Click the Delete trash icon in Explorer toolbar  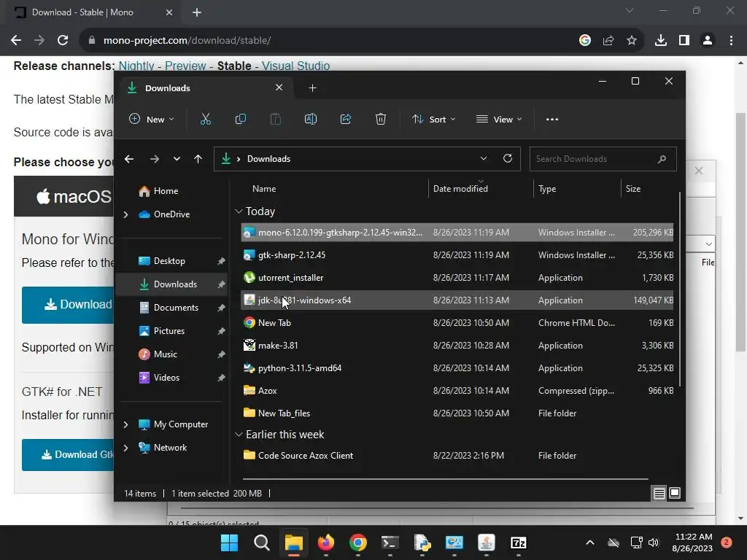click(380, 119)
